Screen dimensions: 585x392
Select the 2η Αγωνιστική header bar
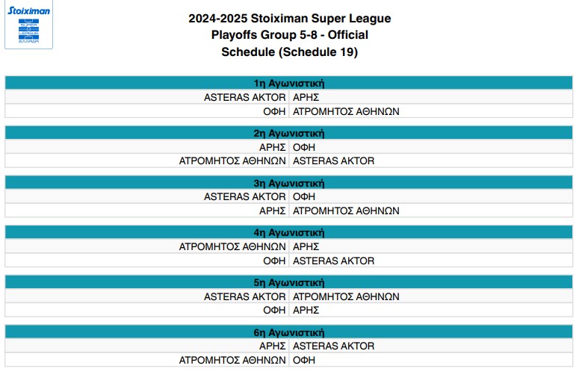289,134
